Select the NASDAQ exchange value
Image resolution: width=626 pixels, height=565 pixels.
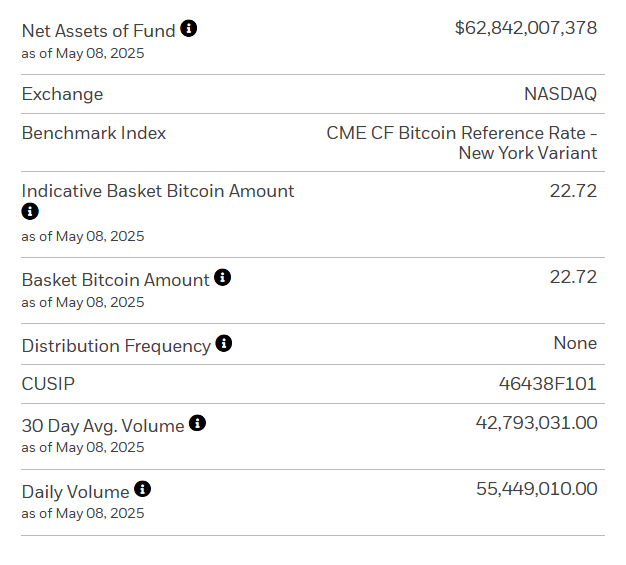coord(560,94)
